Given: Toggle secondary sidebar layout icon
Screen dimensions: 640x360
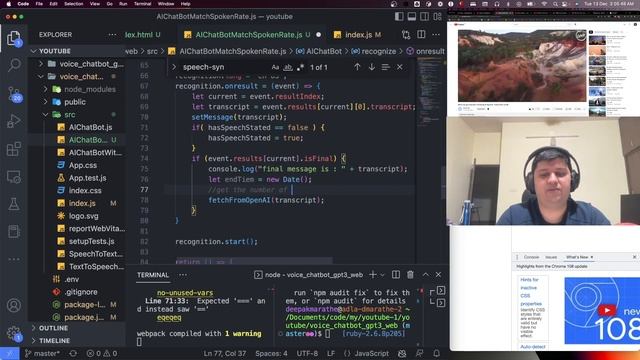Looking at the screenshot, I should point(424,17).
